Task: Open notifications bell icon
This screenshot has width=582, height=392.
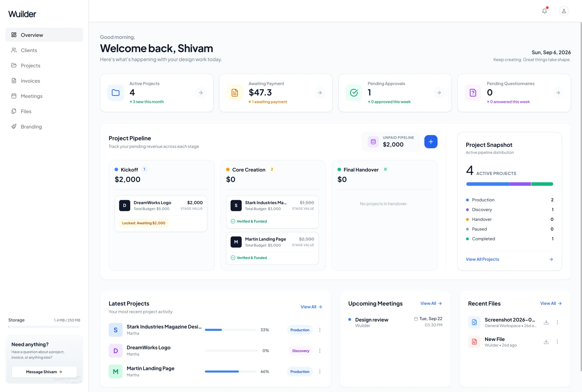Action: (x=544, y=11)
